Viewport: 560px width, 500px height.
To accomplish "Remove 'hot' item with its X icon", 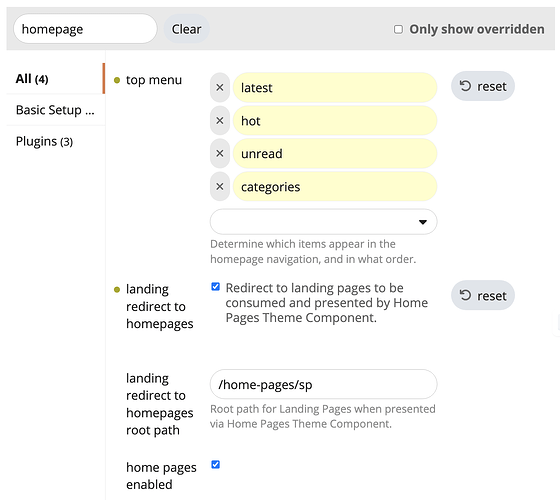I will (x=220, y=121).
